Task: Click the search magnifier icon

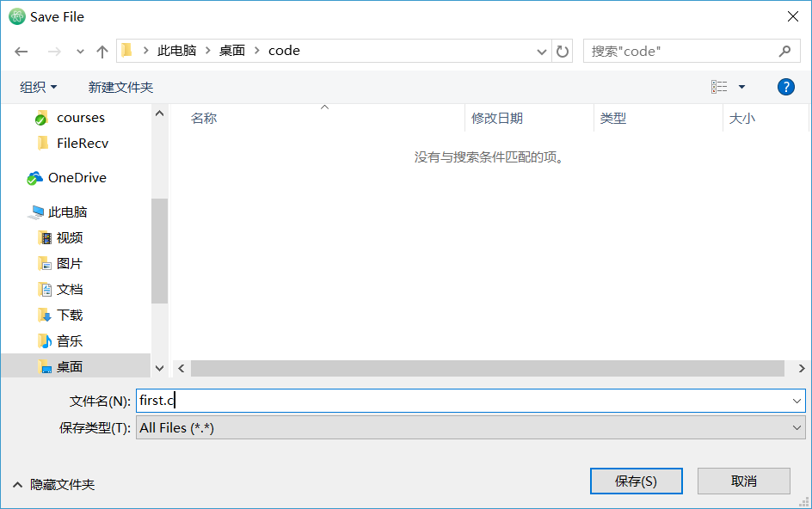Action: [x=784, y=51]
